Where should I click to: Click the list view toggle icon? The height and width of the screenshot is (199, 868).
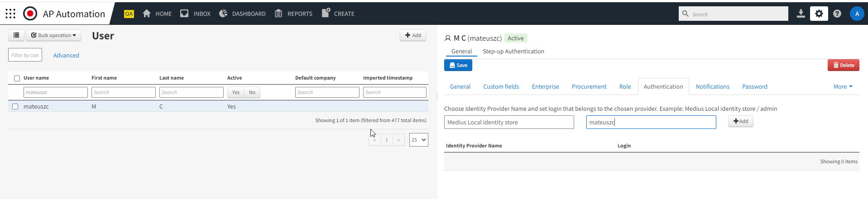(x=16, y=35)
